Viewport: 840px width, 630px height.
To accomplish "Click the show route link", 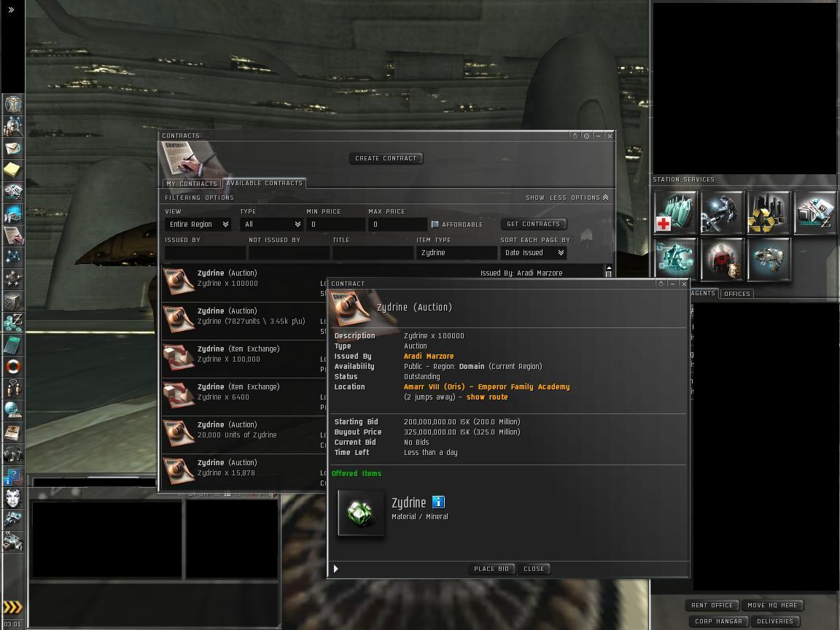I will [x=487, y=397].
